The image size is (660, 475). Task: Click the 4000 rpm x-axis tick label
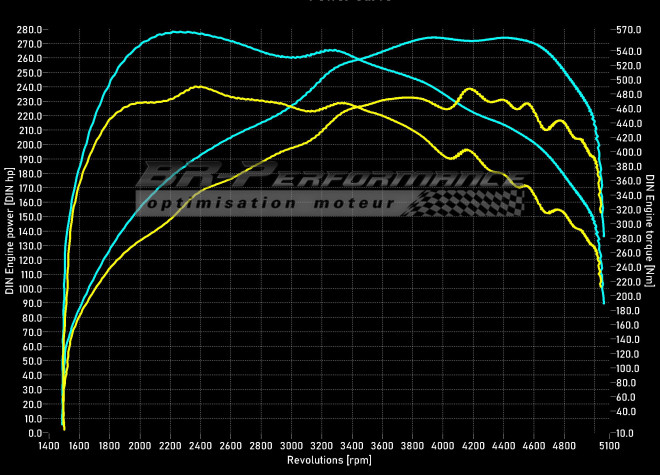coord(442,447)
